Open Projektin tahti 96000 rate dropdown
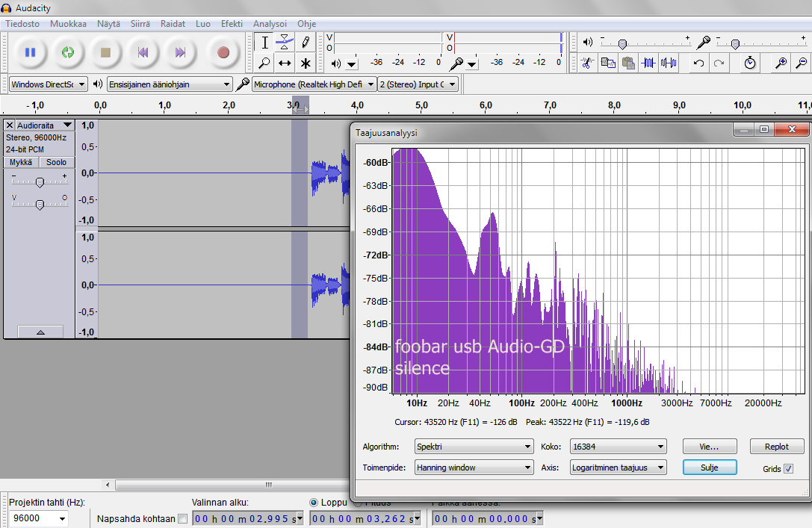The width and height of the screenshot is (812, 528). pyautogui.click(x=39, y=518)
